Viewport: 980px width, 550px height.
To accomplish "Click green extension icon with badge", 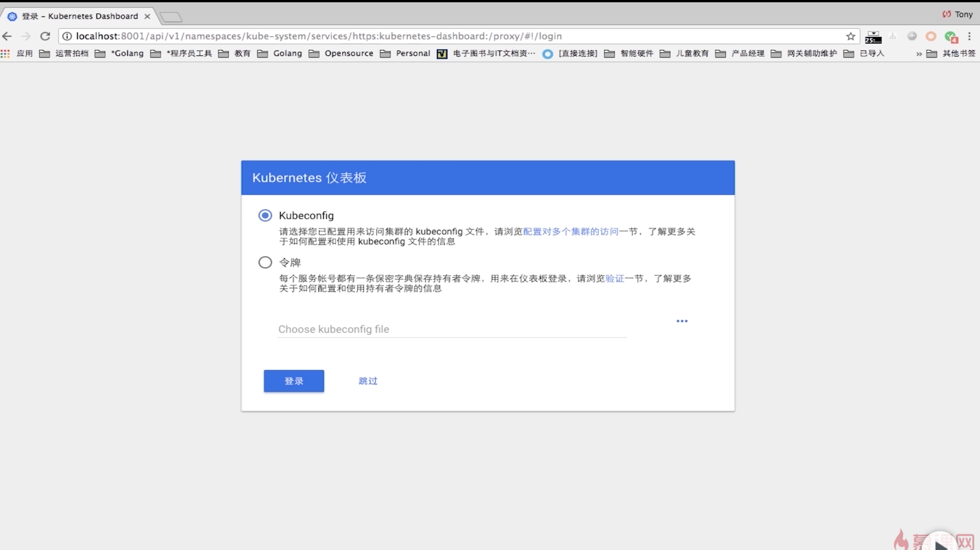I will (950, 37).
